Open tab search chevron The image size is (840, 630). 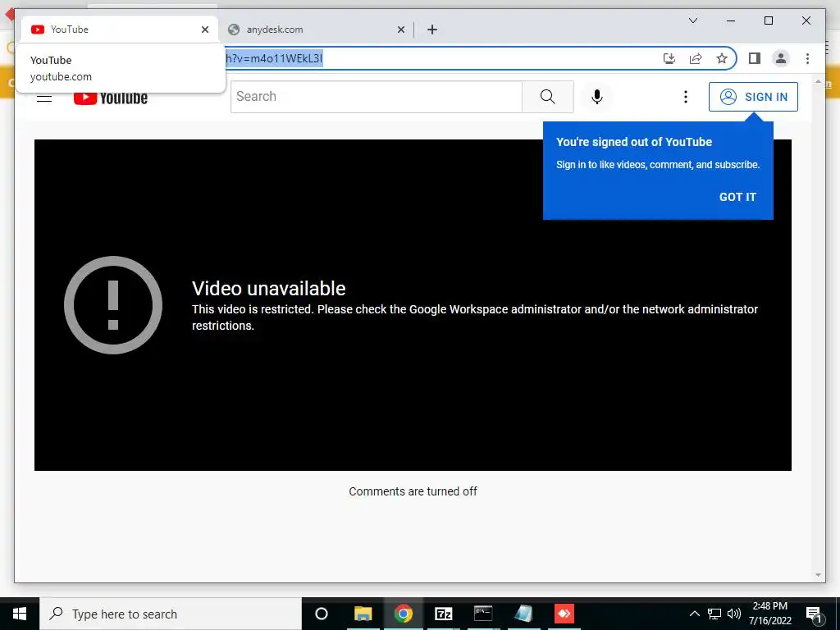coord(692,21)
